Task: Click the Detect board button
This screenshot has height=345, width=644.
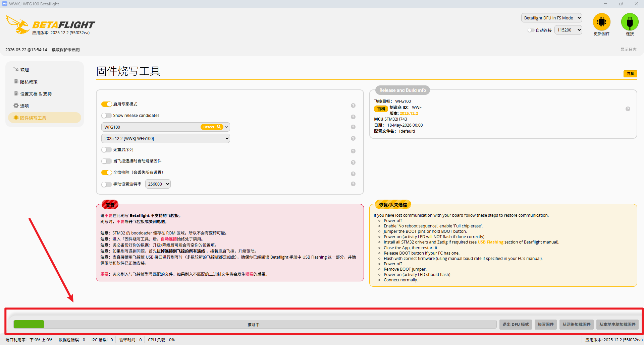Action: point(212,127)
